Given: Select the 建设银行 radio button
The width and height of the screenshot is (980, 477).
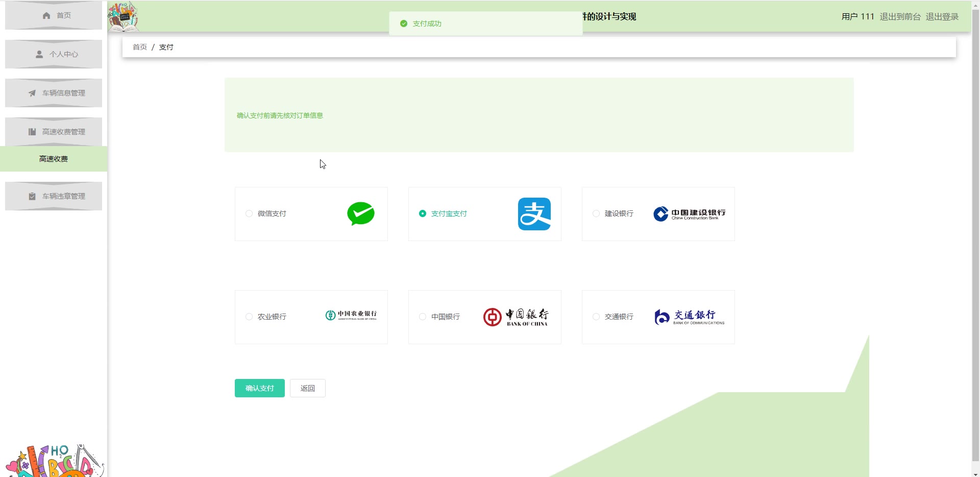Looking at the screenshot, I should (x=596, y=213).
